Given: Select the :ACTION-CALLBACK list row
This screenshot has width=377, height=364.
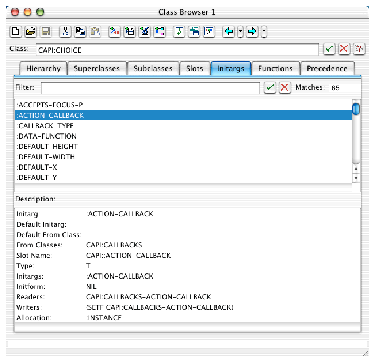Looking at the screenshot, I should tap(183, 115).
